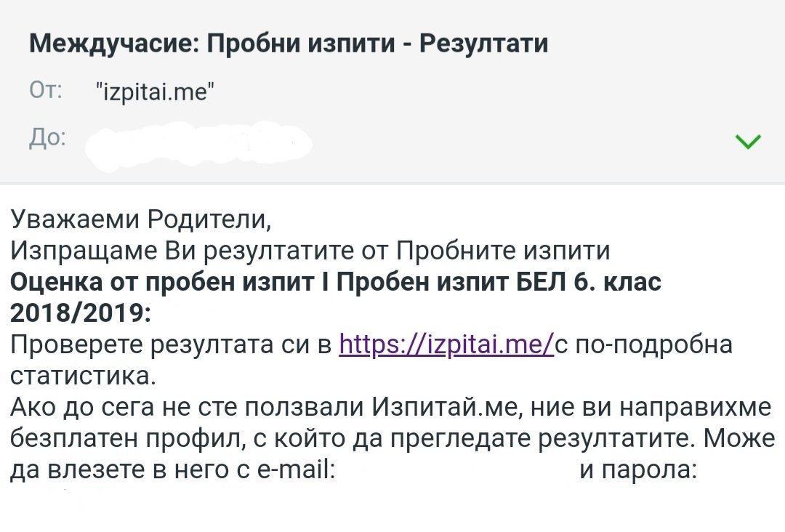The image size is (785, 532).
Task: Click the bold school year "2018/2019:"
Action: coord(80,313)
